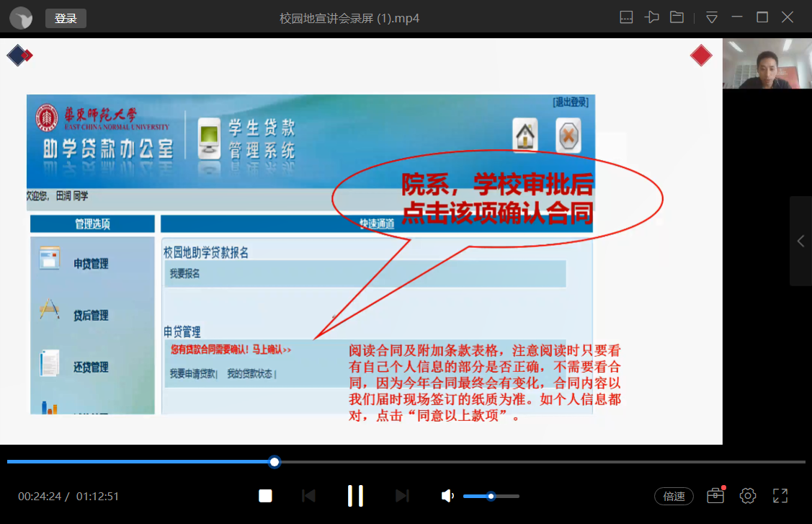
Task: Expand the right side playlist panel
Action: coord(800,241)
